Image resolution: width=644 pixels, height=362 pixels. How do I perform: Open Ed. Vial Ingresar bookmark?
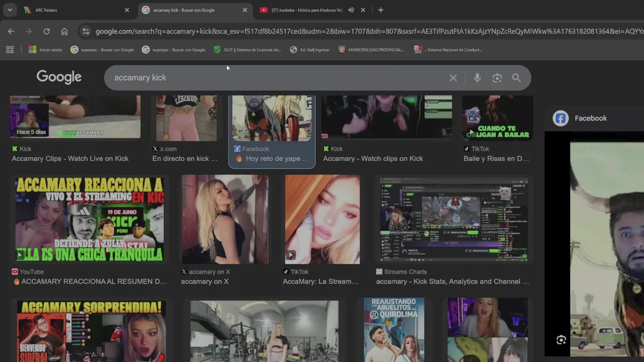click(310, 50)
